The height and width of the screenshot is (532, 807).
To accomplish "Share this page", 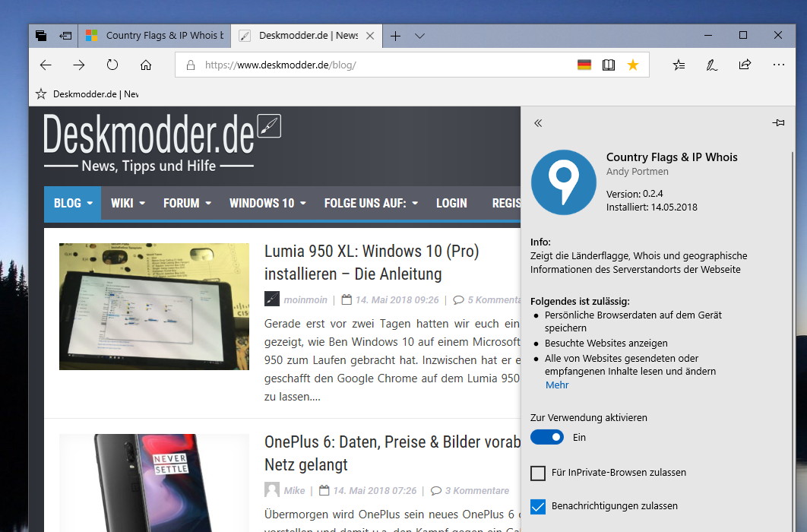I will (745, 65).
